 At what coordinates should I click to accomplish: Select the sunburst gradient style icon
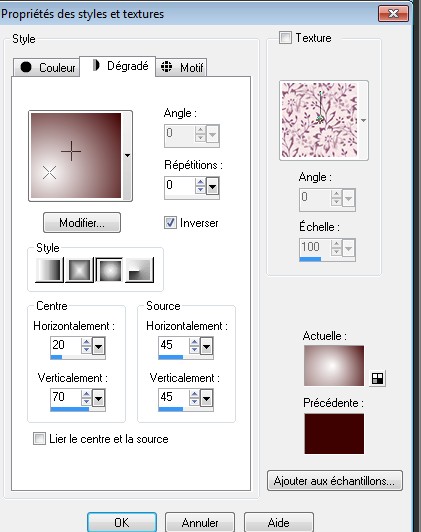click(x=109, y=270)
